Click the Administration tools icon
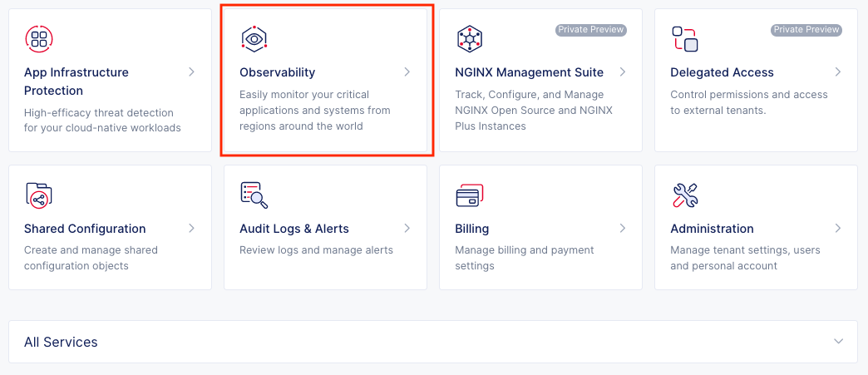 tap(684, 195)
